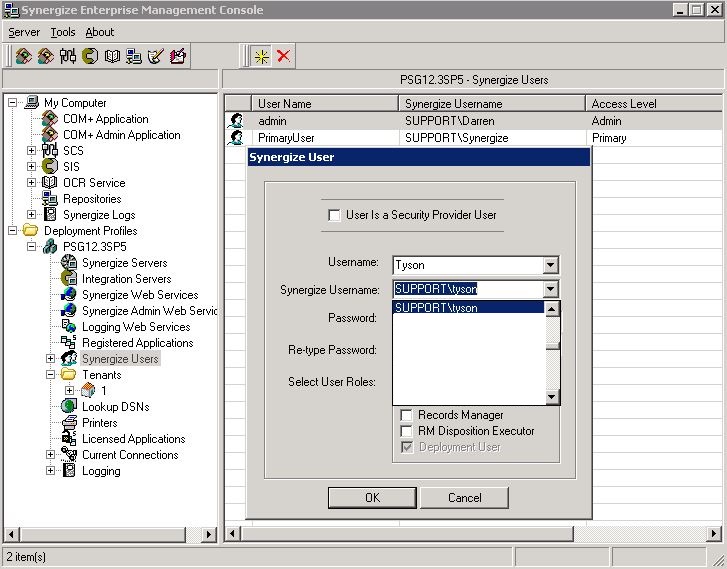The width and height of the screenshot is (727, 569).
Task: Confirm the dialog with OK
Action: 372,498
